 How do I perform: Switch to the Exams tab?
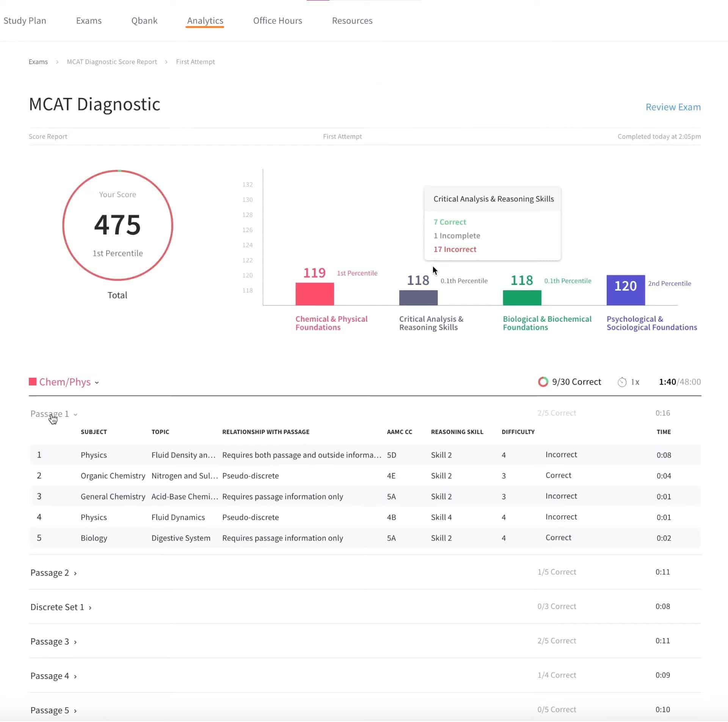(88, 20)
